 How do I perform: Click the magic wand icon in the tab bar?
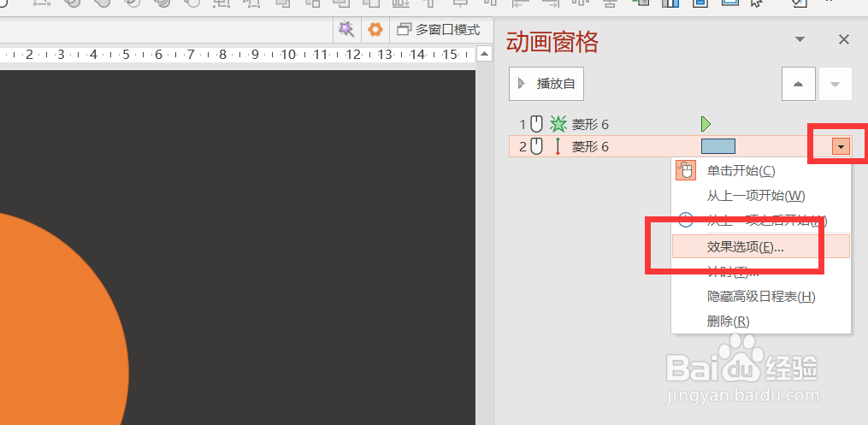tap(346, 29)
